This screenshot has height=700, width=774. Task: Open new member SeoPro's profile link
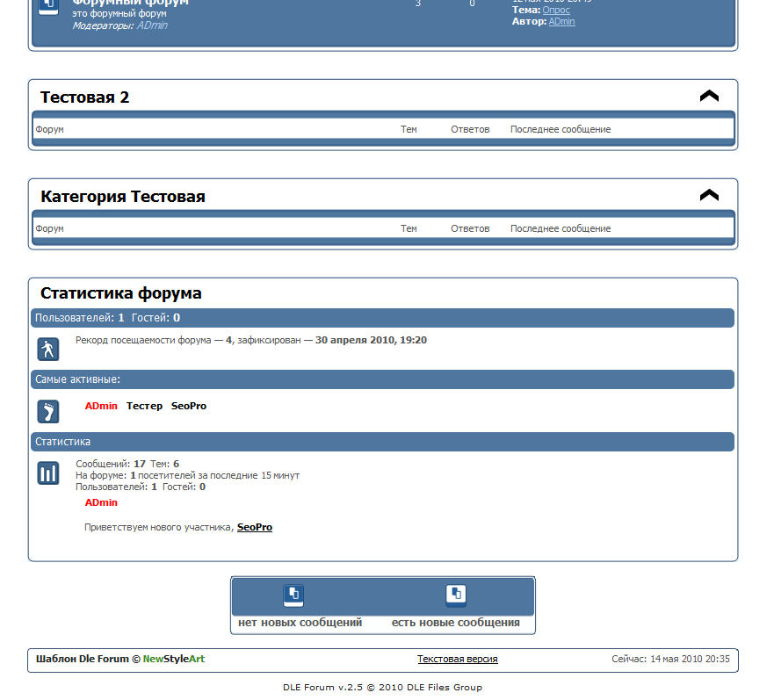pos(255,527)
